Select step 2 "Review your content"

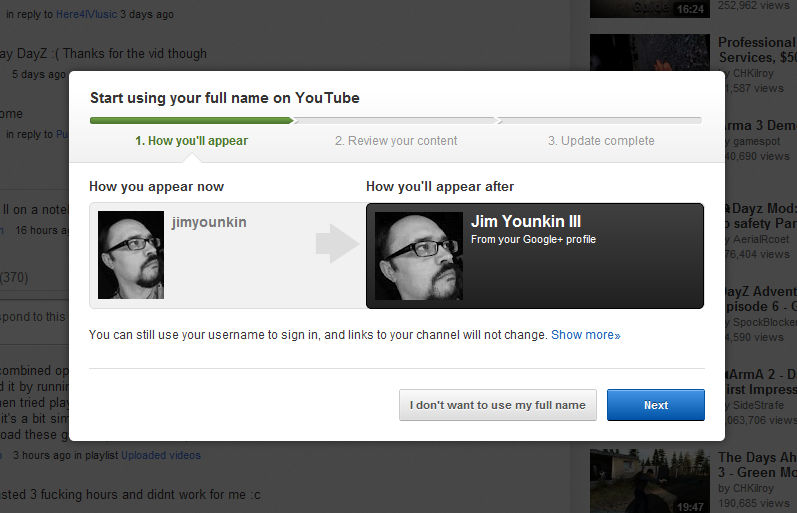[396, 141]
